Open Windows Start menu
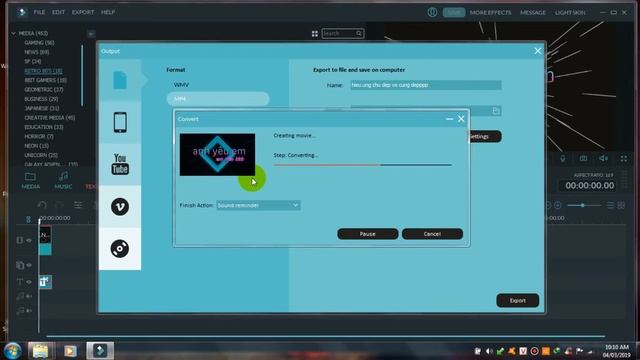 coord(13,351)
